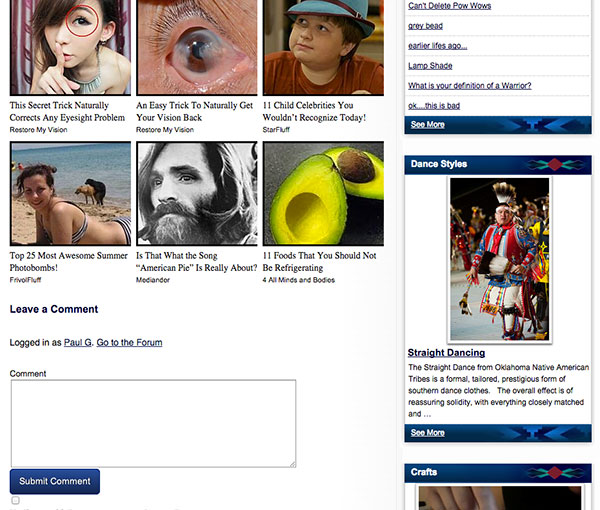
Task: Click the '4 All Minds and Bodies' source label
Action: pos(298,280)
